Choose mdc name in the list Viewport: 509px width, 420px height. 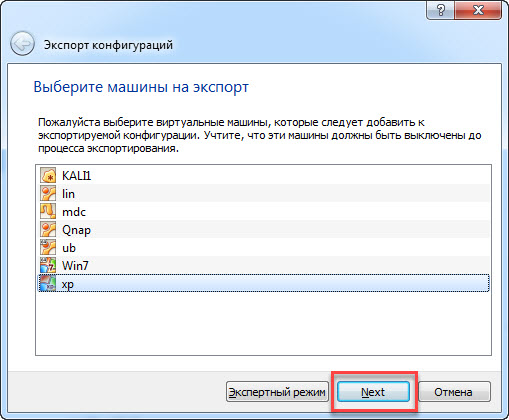pyautogui.click(x=74, y=212)
